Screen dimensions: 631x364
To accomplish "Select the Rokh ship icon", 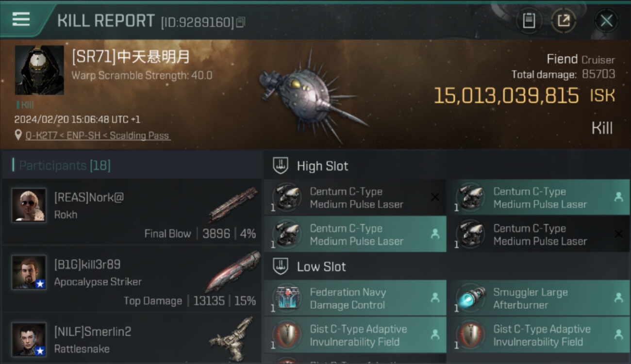I will [233, 204].
